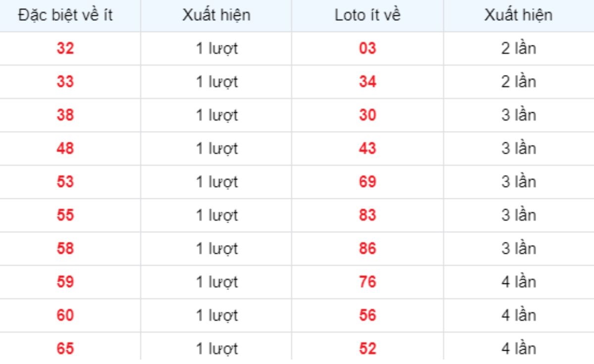Viewport: 594px width, 364px height.
Task: Select special number 48
Action: click(x=65, y=148)
